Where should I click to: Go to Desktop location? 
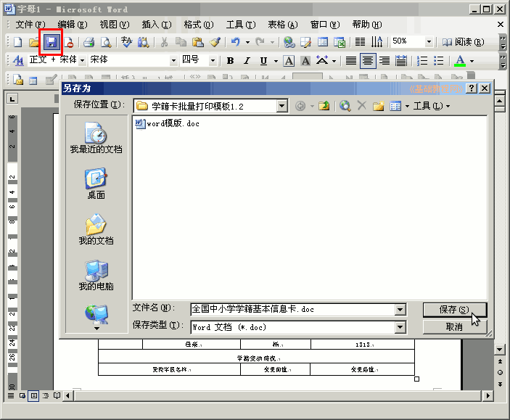[x=96, y=184]
